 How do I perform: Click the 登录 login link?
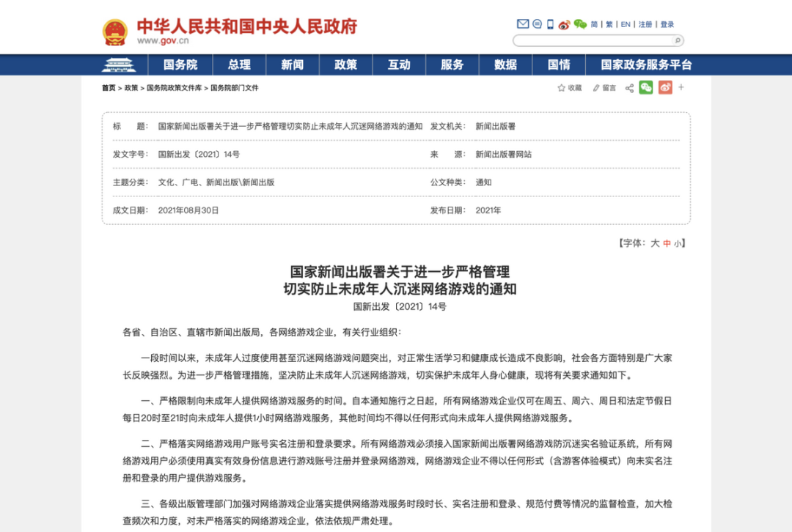(667, 24)
